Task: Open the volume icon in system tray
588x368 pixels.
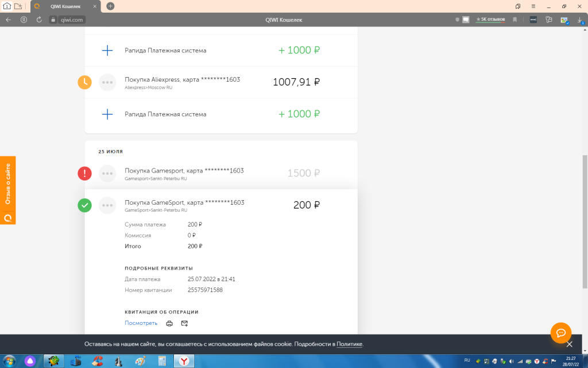Action: click(x=512, y=361)
